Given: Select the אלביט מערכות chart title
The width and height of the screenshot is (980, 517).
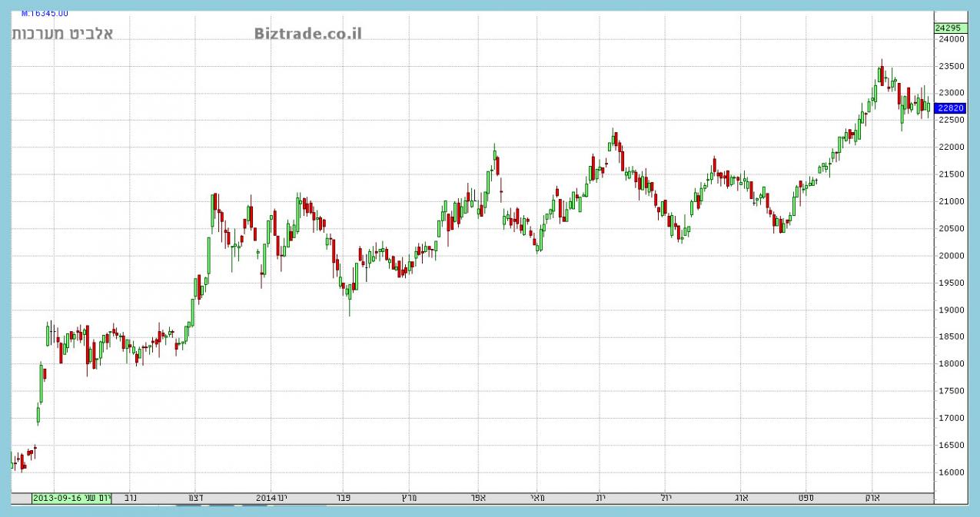Looking at the screenshot, I should coord(62,33).
